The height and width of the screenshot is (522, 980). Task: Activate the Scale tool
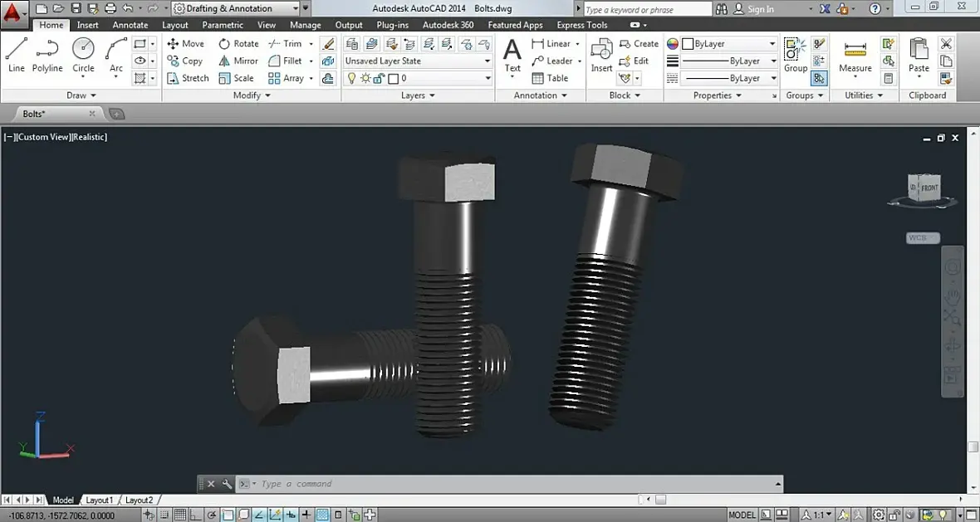(x=236, y=78)
